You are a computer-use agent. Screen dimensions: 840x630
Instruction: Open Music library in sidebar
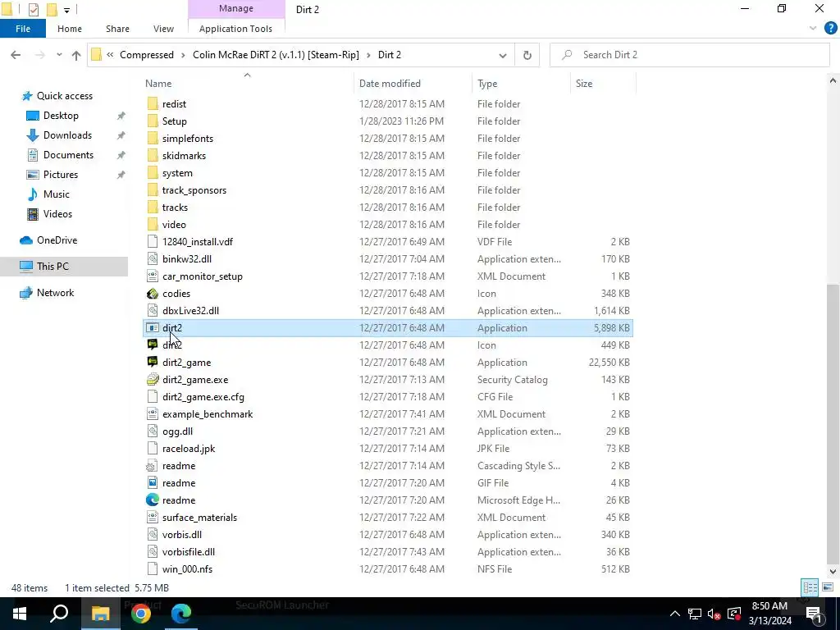tap(57, 194)
